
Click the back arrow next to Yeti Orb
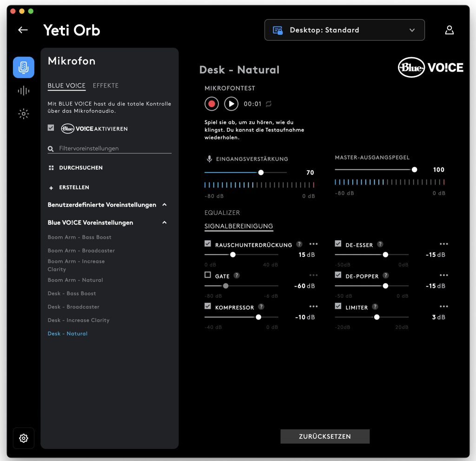[23, 30]
